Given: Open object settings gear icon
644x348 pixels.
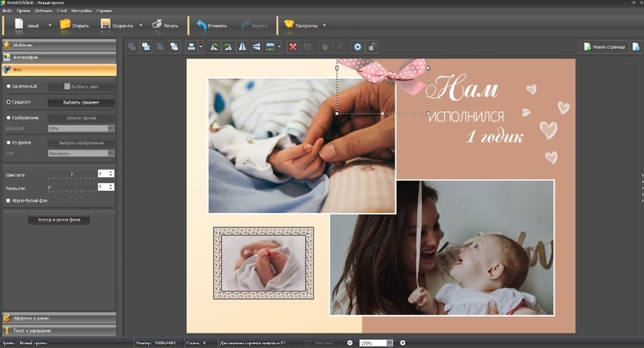Looking at the screenshot, I should point(357,47).
